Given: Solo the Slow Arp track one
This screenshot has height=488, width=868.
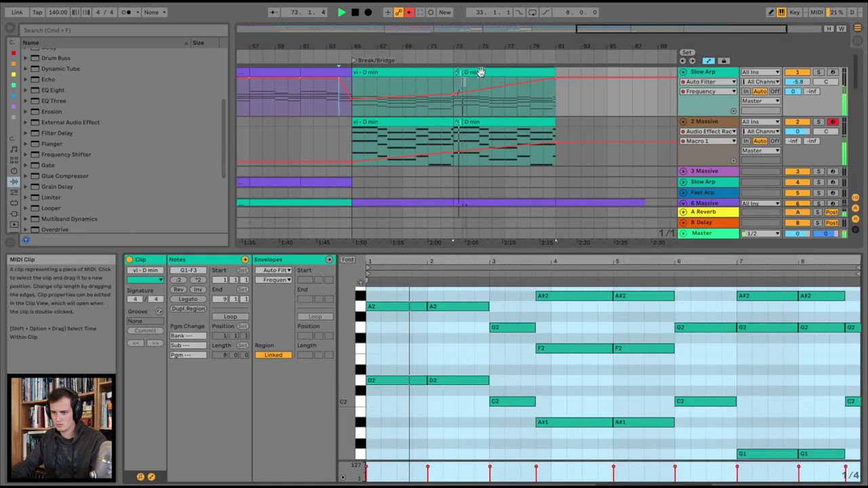Looking at the screenshot, I should pos(818,72).
